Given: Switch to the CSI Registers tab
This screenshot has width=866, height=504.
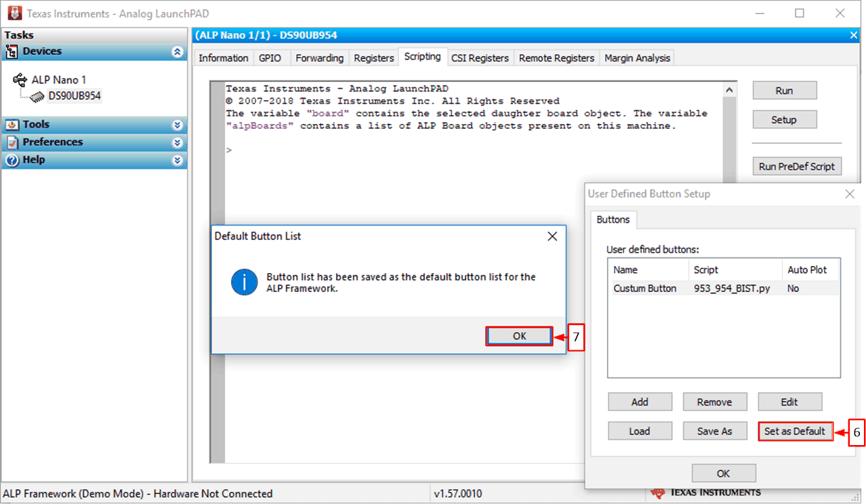Looking at the screenshot, I should pos(480,58).
